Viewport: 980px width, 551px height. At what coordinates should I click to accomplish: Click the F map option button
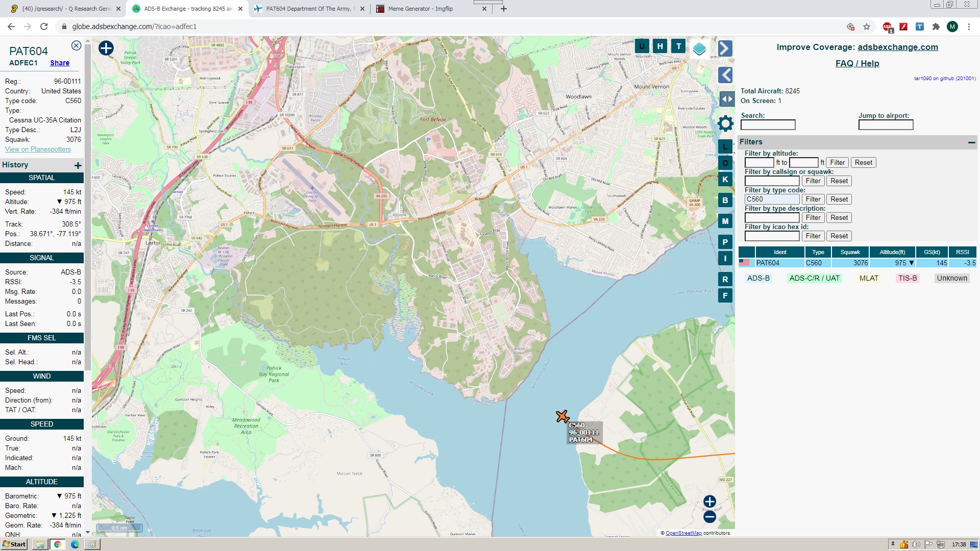tap(725, 295)
